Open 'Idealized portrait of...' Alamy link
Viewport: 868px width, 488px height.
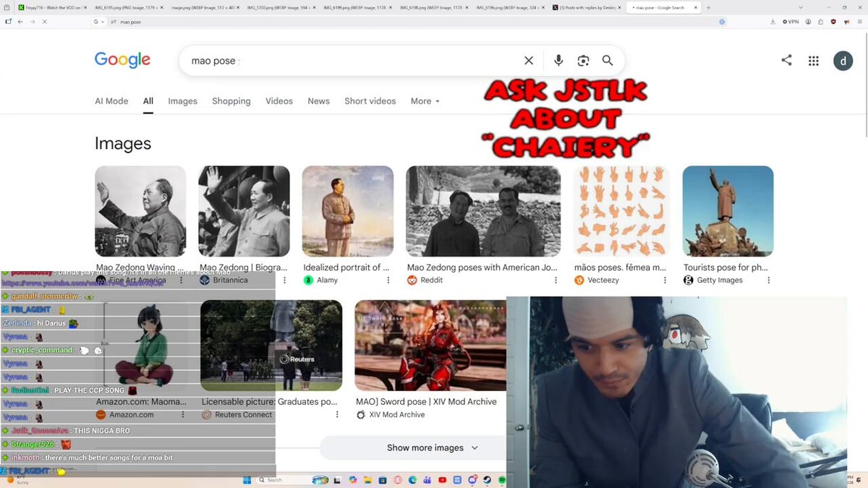point(346,267)
